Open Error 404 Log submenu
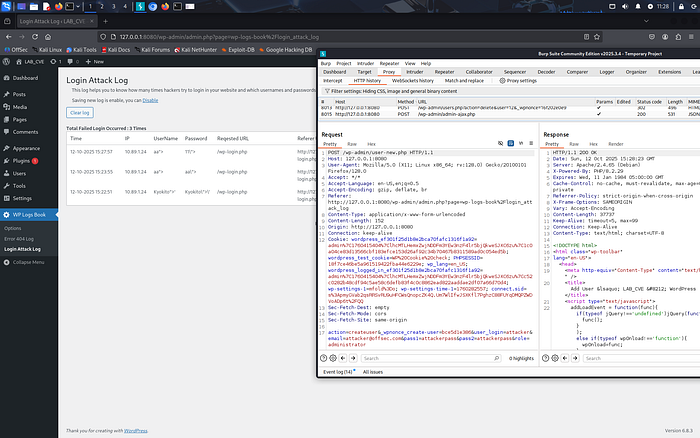 coord(19,239)
